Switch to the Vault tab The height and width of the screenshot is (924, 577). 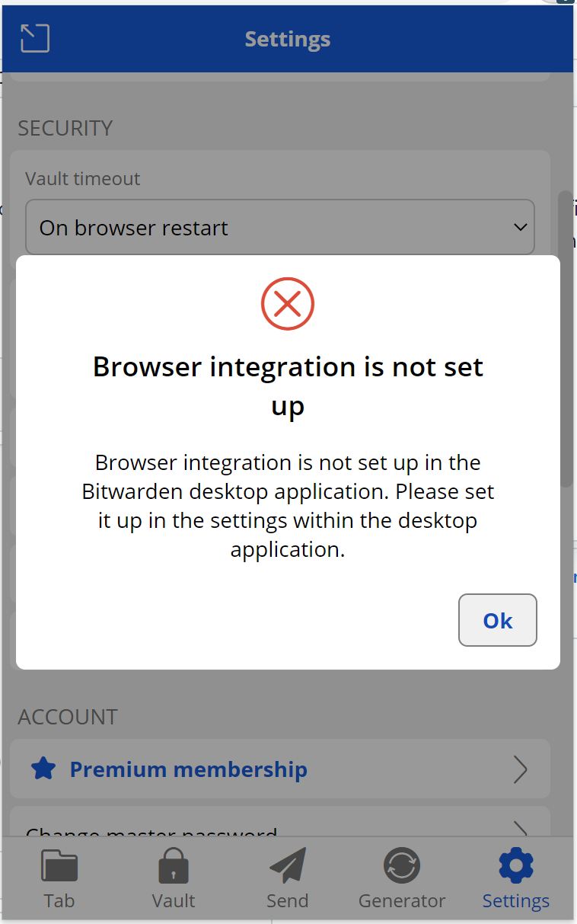173,880
